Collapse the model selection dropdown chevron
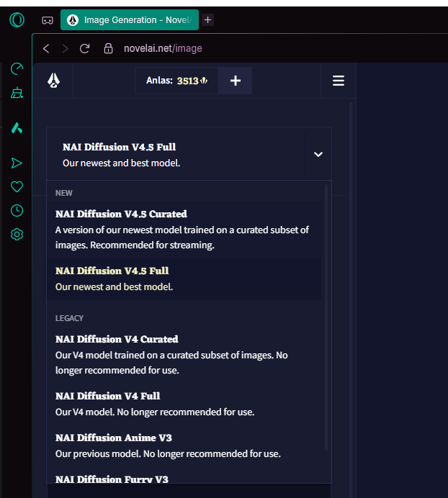Image resolution: width=448 pixels, height=498 pixels. tap(318, 154)
